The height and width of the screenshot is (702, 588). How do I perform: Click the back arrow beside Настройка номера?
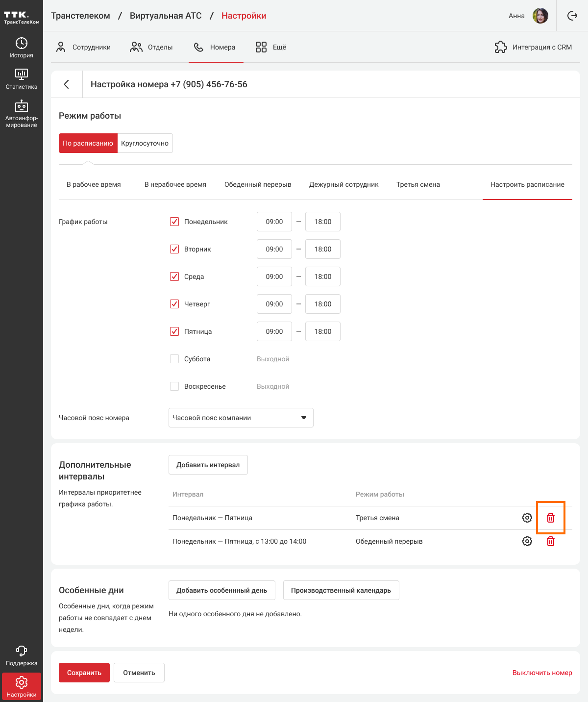67,84
